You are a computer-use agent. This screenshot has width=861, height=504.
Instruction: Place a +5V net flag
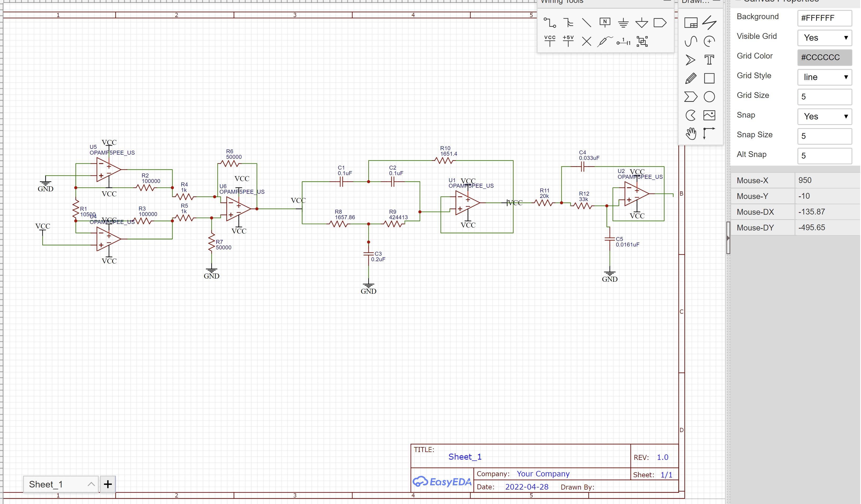click(568, 41)
